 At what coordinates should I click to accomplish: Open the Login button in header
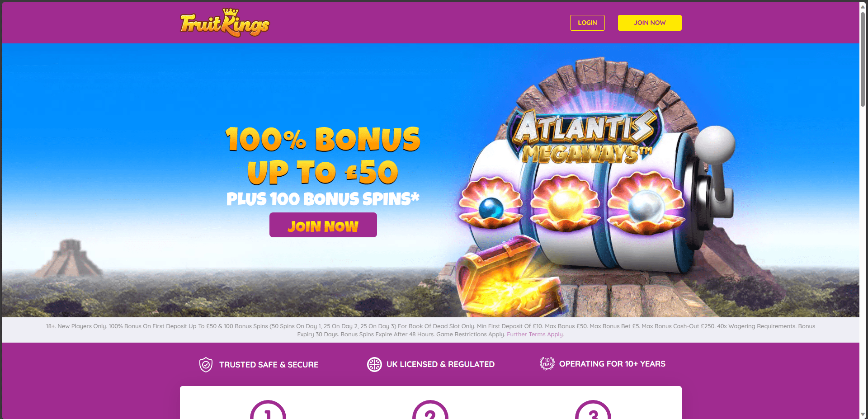click(x=587, y=23)
